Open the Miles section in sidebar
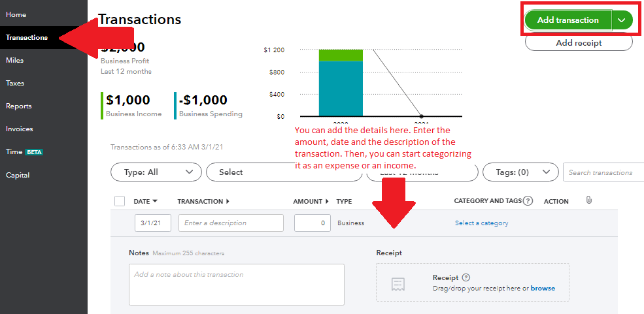The width and height of the screenshot is (644, 314). click(x=15, y=61)
